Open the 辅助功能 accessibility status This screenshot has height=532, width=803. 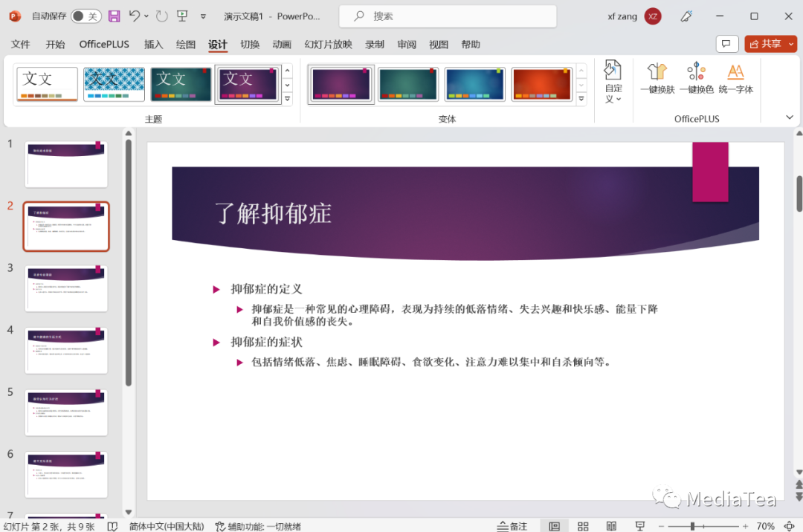pos(257,526)
